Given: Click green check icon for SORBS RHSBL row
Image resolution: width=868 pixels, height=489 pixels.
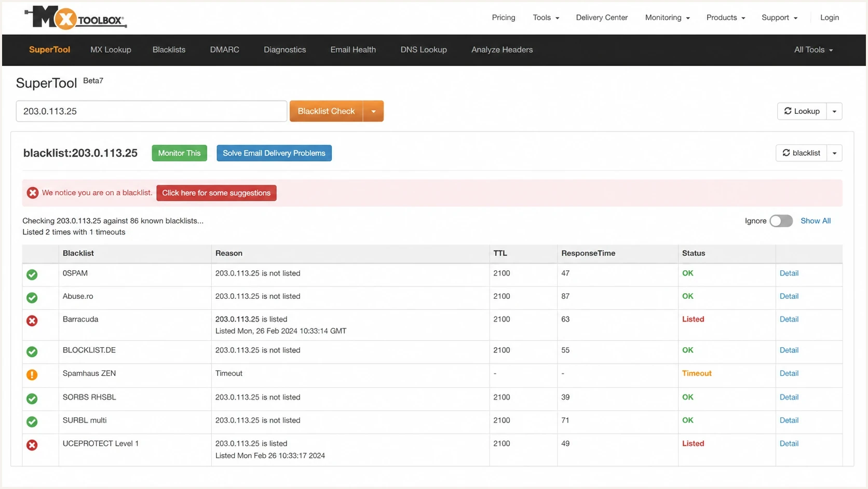Looking at the screenshot, I should pyautogui.click(x=32, y=399).
